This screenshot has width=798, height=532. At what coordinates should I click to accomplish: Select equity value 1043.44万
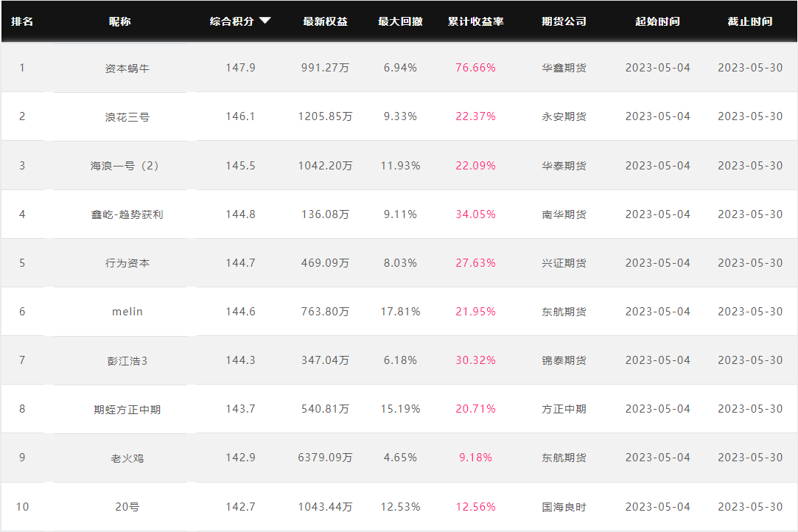[325, 506]
